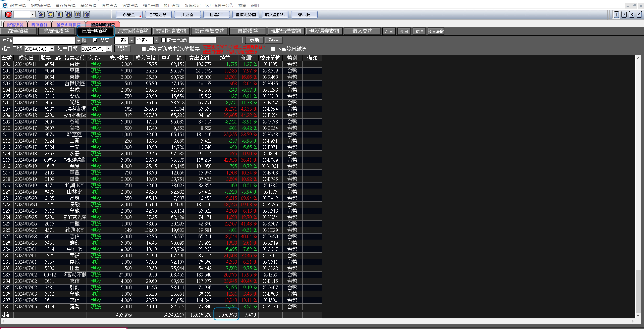Open the second 全部 dropdown
The width and height of the screenshot is (644, 329).
(156, 40)
